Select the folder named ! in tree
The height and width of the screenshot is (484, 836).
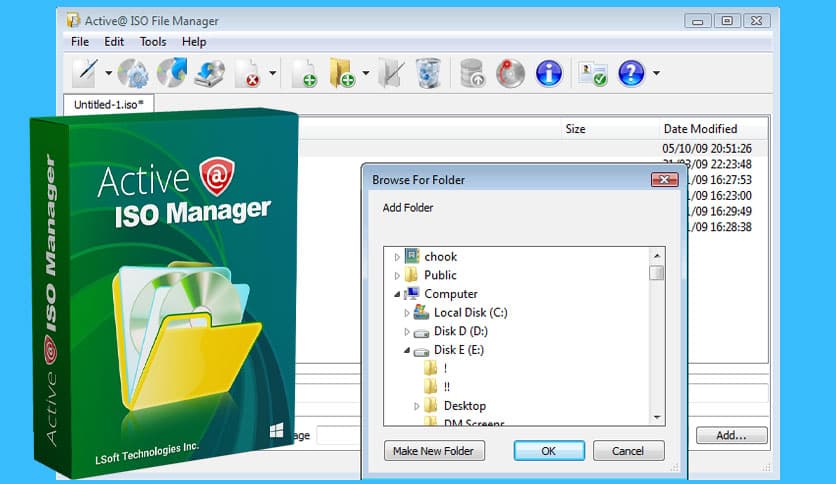click(445, 369)
